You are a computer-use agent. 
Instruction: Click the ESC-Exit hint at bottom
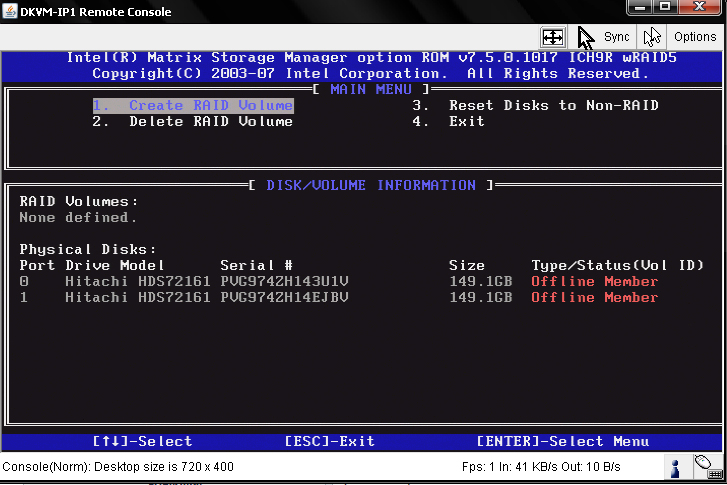329,441
